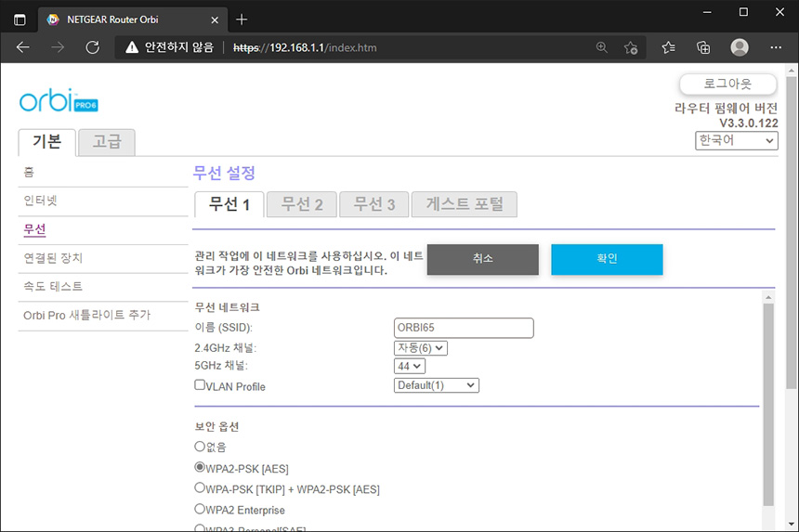This screenshot has width=799, height=532.
Task: Add this page to favorites star
Action: pyautogui.click(x=631, y=47)
